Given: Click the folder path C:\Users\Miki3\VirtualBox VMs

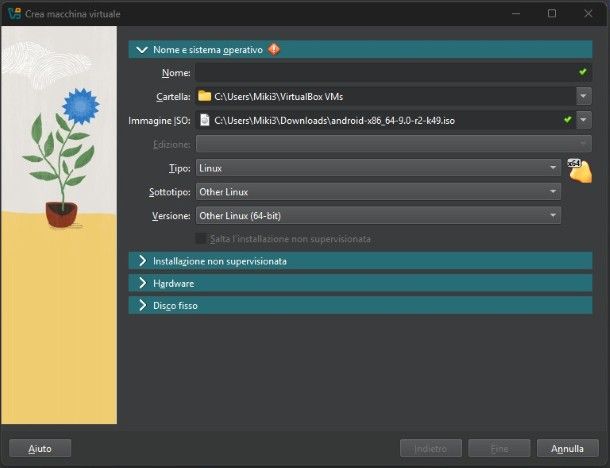Looking at the screenshot, I should point(279,96).
